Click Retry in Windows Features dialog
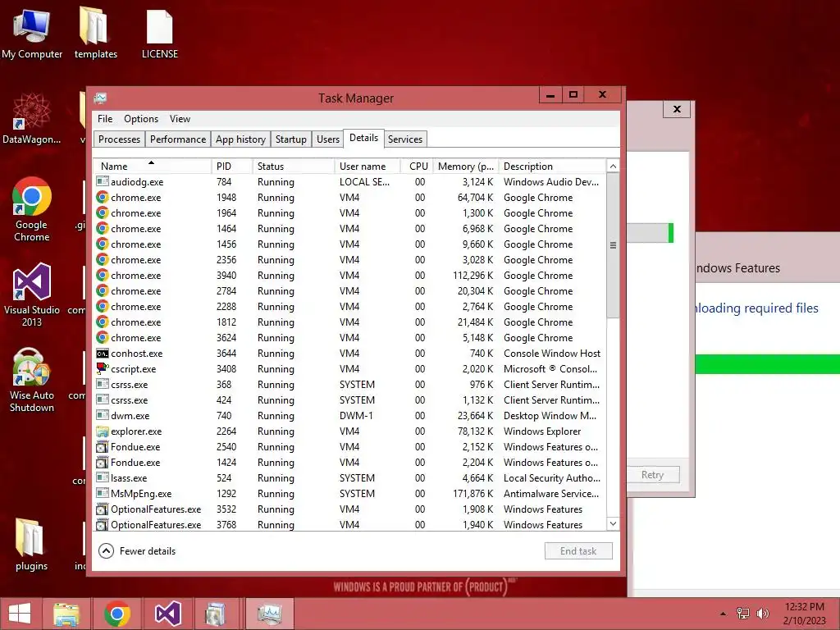This screenshot has width=840, height=630. tap(652, 475)
